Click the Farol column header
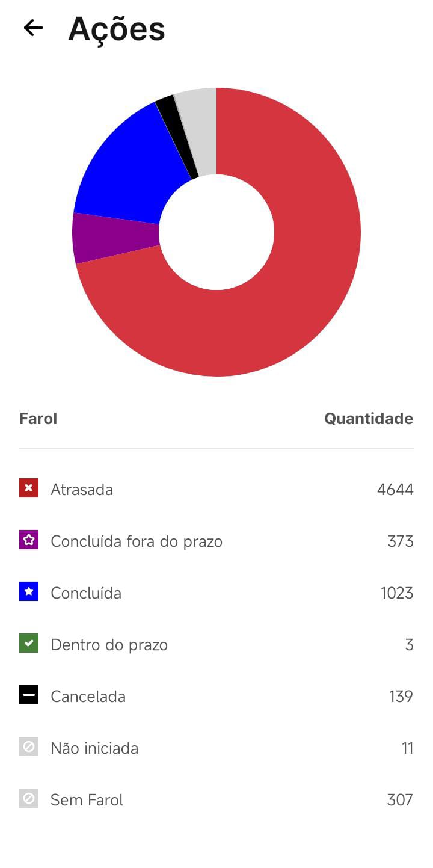433x868 pixels. coord(38,419)
